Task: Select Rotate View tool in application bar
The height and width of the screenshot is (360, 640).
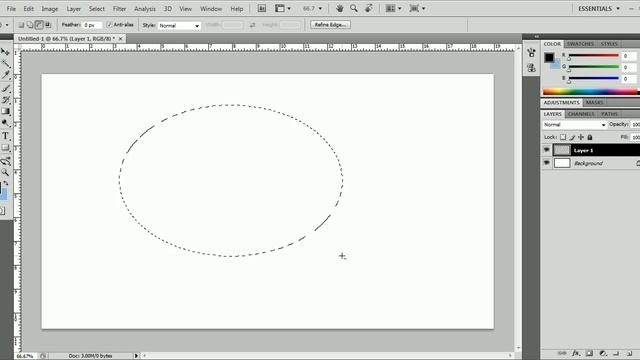Action: pyautogui.click(x=369, y=8)
